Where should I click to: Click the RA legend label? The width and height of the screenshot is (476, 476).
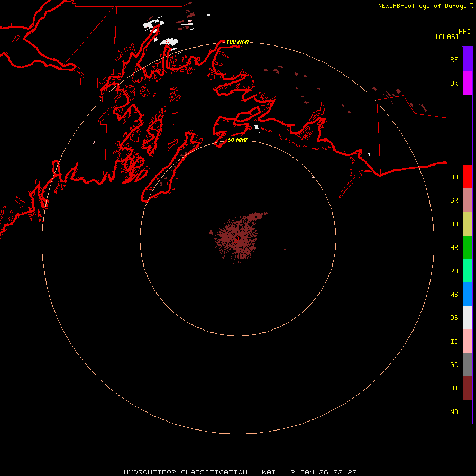454,271
